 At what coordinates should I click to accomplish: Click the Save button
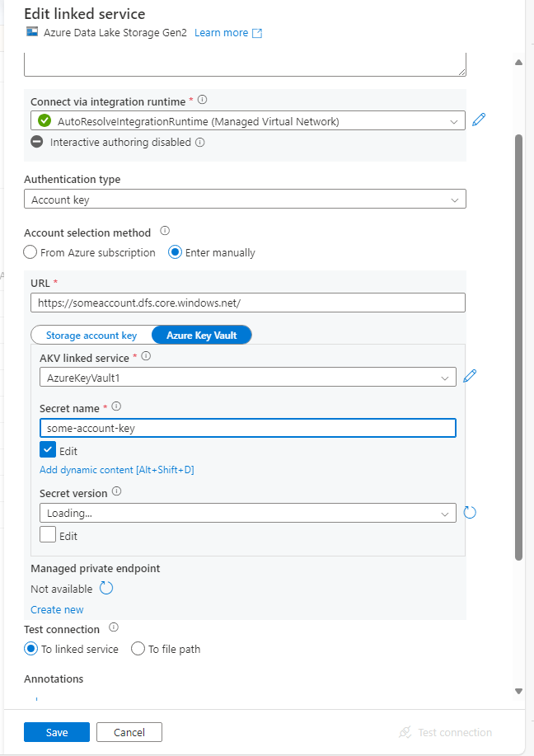57,732
